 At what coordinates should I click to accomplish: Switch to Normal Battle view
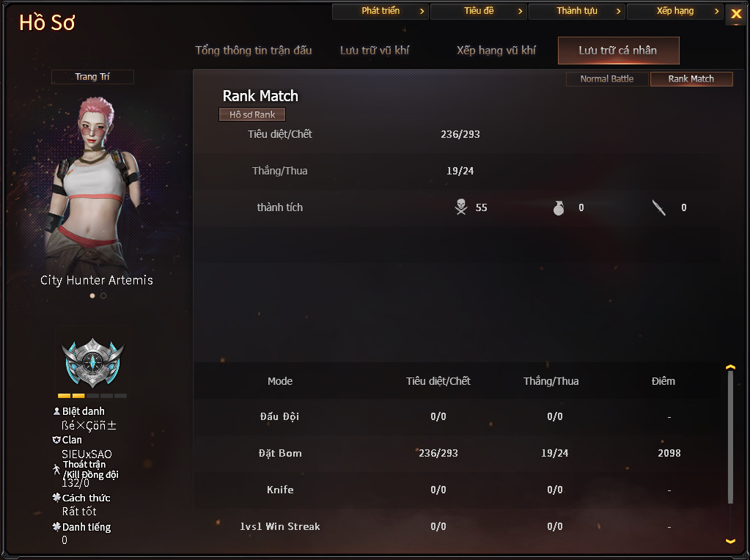tap(607, 79)
